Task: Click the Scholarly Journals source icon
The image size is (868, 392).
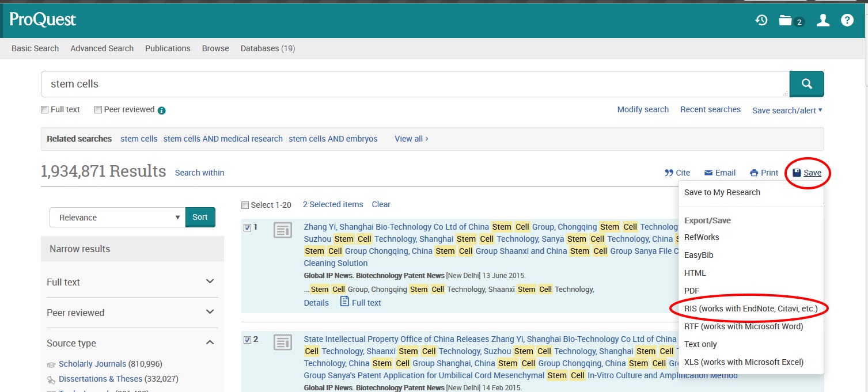Action: click(x=51, y=364)
